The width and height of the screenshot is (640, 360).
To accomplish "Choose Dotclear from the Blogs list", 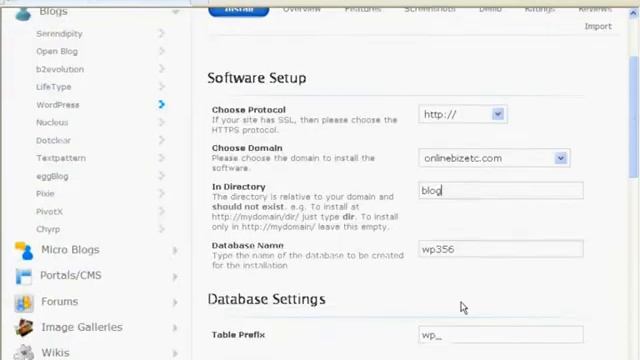I will pyautogui.click(x=53, y=140).
